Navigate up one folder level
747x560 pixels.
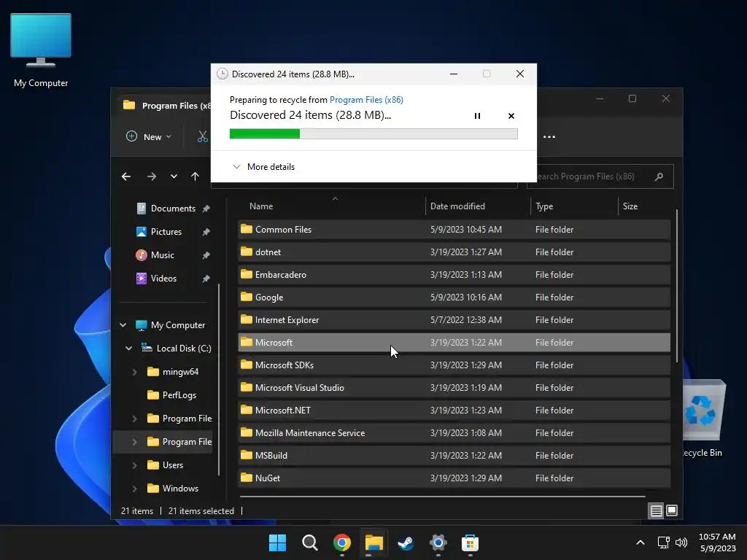195,176
